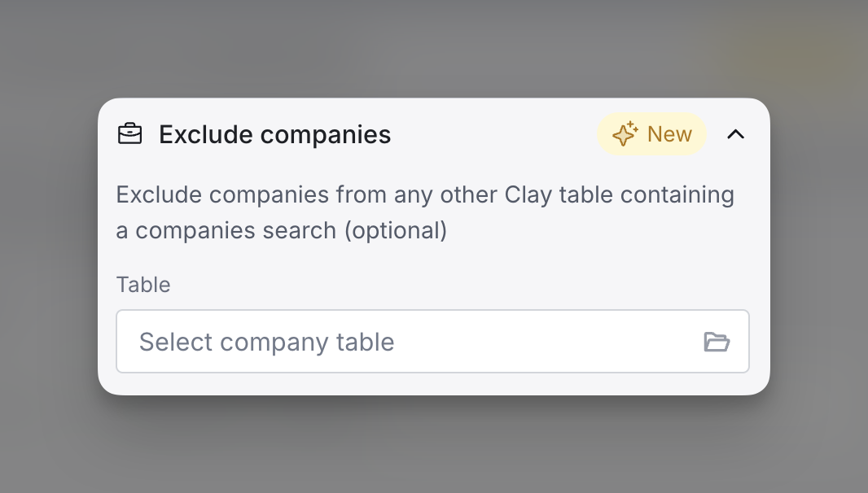Click the Select company table input field
Image resolution: width=868 pixels, height=493 pixels.
tap(432, 342)
